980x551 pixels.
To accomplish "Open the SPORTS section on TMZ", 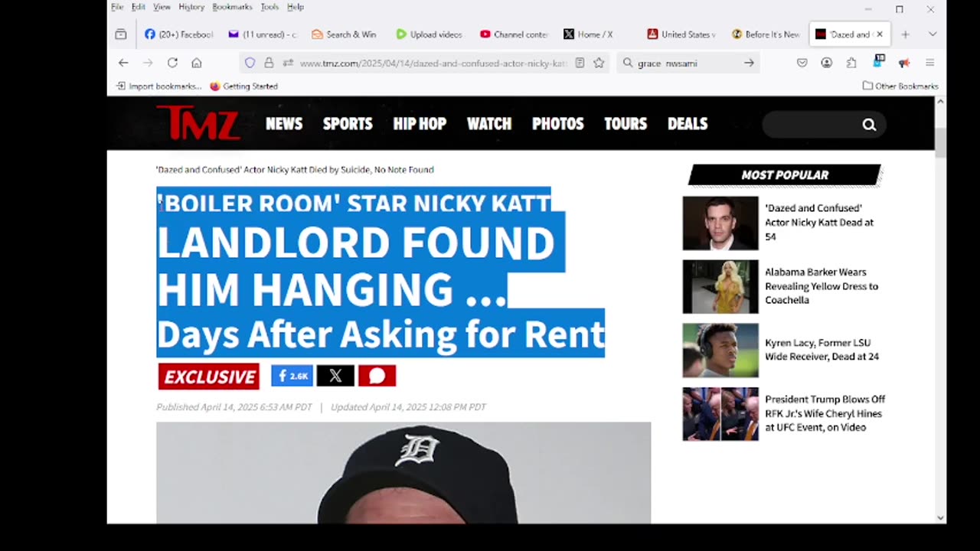I will (348, 124).
